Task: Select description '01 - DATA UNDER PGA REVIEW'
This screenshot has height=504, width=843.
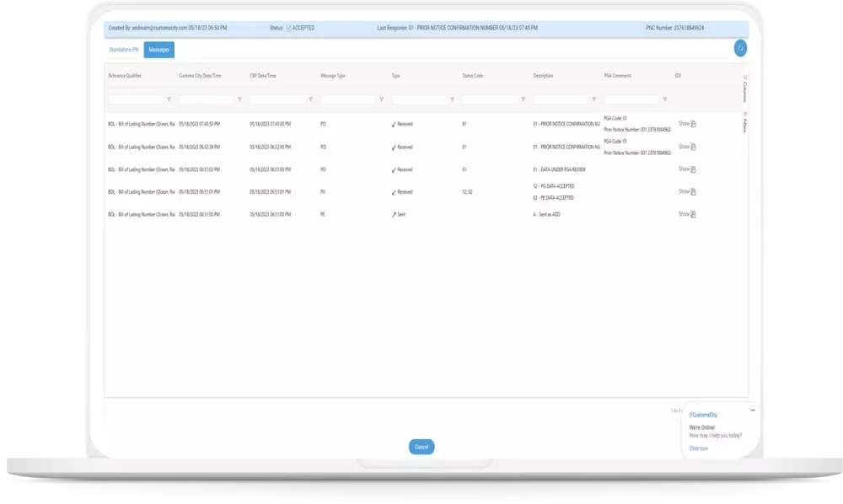Action: 559,169
